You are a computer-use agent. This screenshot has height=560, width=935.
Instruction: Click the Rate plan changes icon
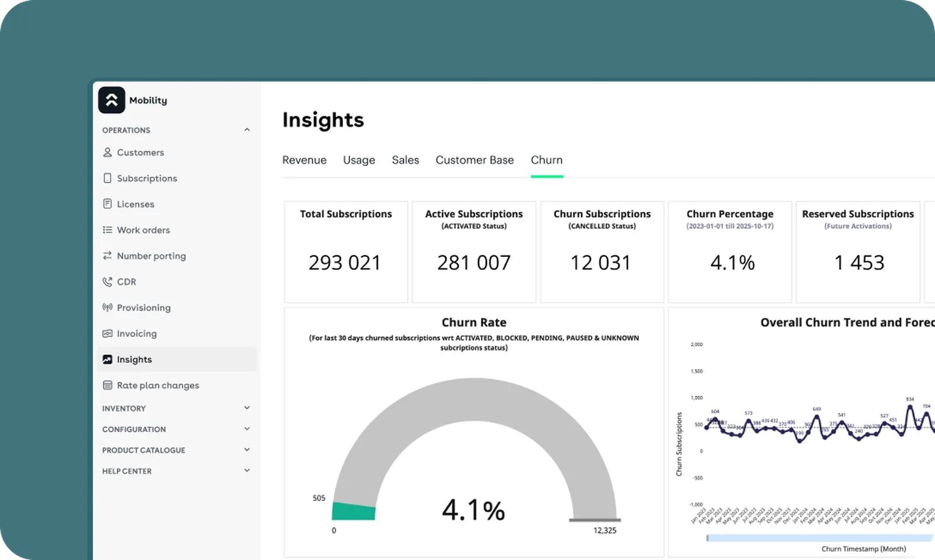[108, 385]
